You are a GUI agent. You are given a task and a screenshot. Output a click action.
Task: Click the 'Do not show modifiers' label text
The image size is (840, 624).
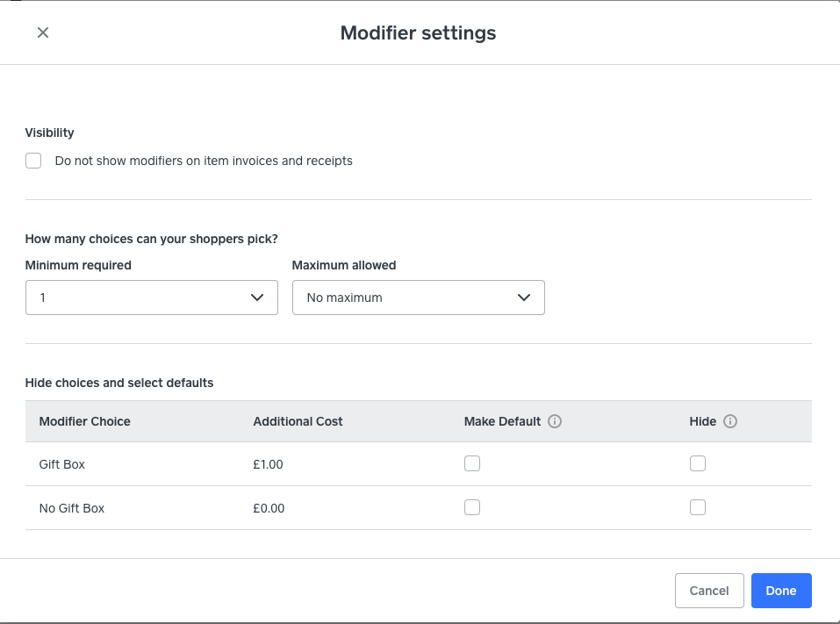(204, 161)
